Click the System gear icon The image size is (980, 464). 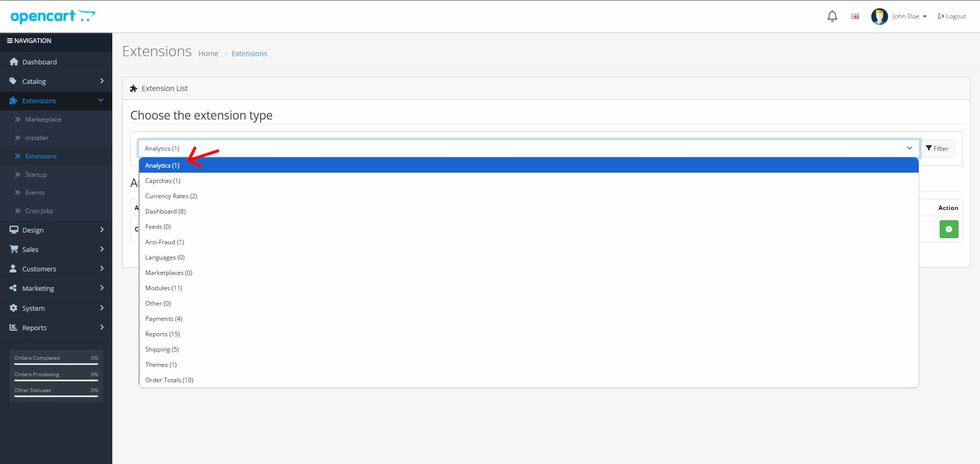coord(14,308)
